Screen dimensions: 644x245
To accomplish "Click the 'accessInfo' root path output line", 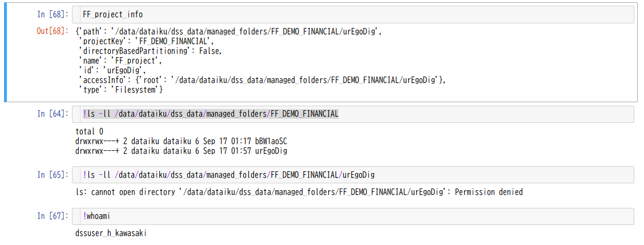I will click(262, 80).
